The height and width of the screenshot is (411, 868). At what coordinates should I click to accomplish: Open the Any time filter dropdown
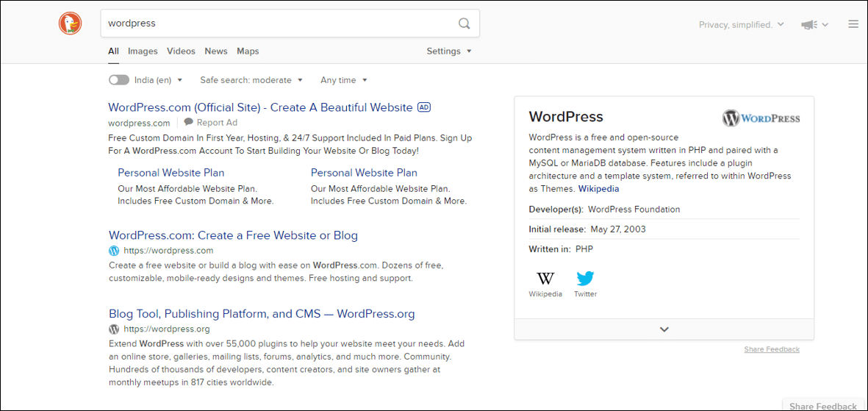(344, 80)
